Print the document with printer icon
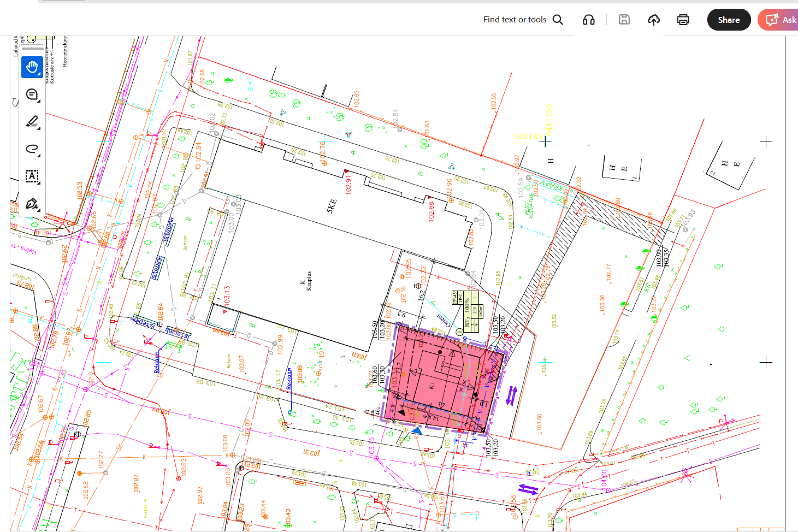Viewport: 798px width, 532px height. (683, 20)
